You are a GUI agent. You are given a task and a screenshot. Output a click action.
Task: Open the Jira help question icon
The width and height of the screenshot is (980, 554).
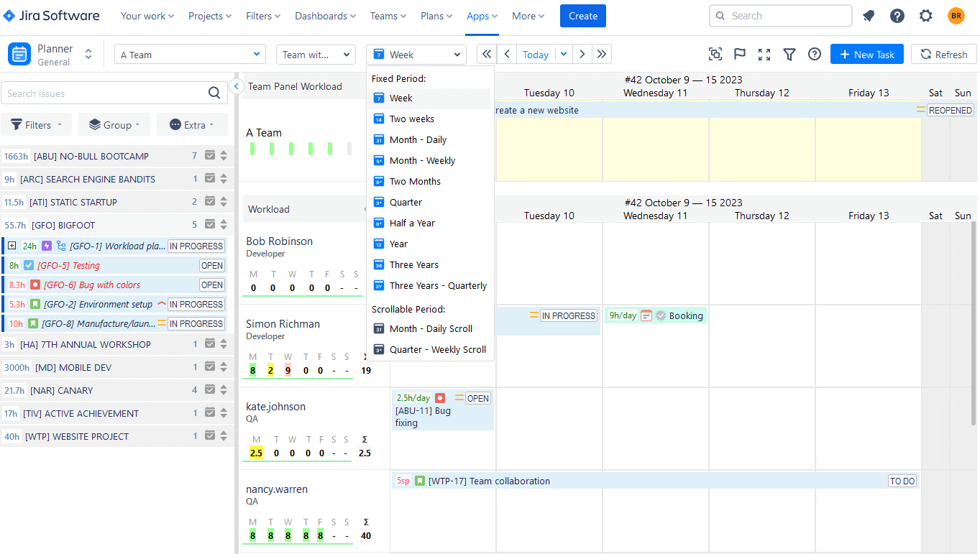click(897, 16)
